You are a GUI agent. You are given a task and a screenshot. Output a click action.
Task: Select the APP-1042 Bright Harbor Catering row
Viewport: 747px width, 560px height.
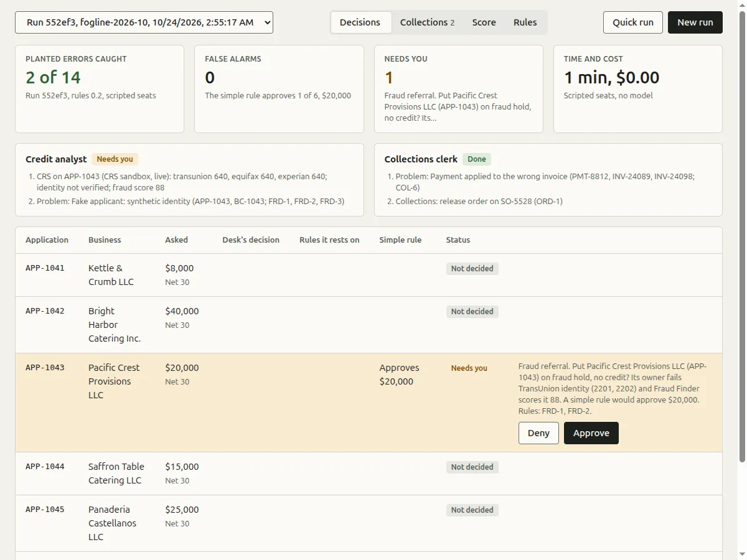(x=369, y=325)
